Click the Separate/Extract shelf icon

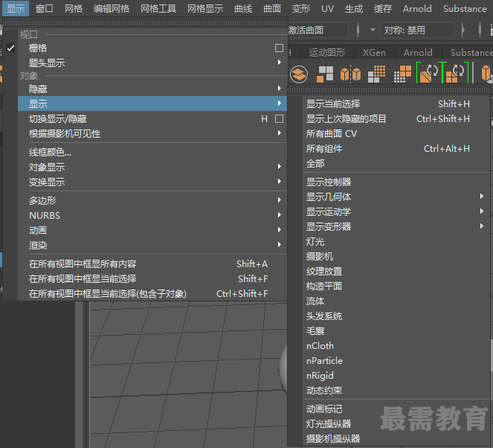(x=325, y=74)
